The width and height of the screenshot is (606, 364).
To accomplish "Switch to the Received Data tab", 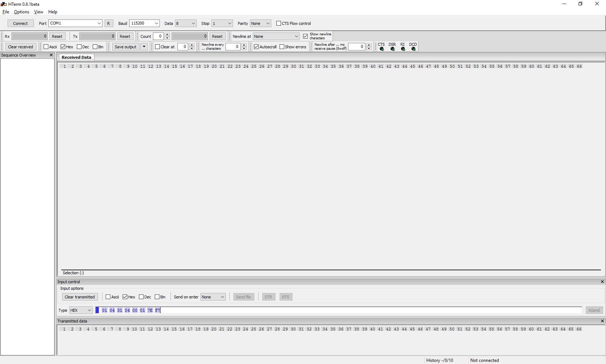I will pyautogui.click(x=76, y=57).
